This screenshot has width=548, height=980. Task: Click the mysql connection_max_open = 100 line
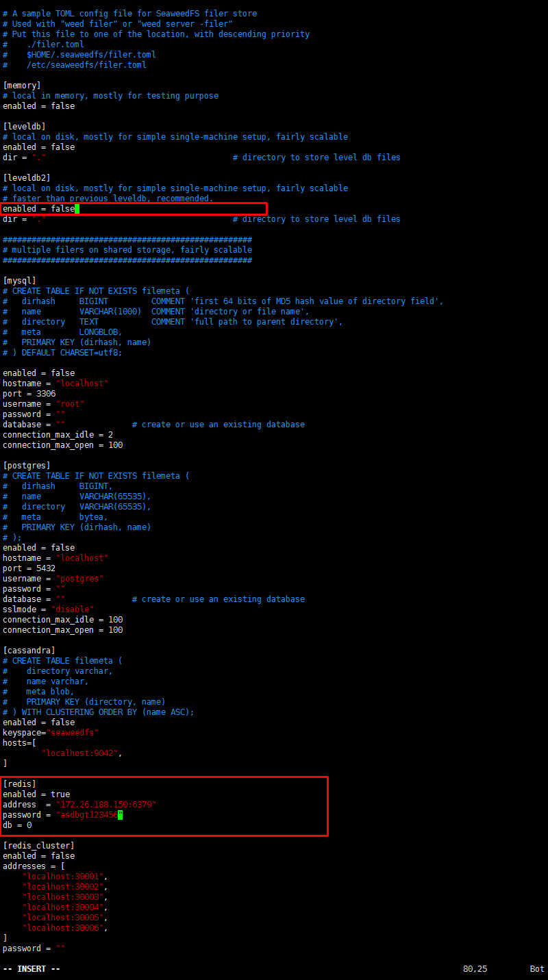tap(63, 445)
